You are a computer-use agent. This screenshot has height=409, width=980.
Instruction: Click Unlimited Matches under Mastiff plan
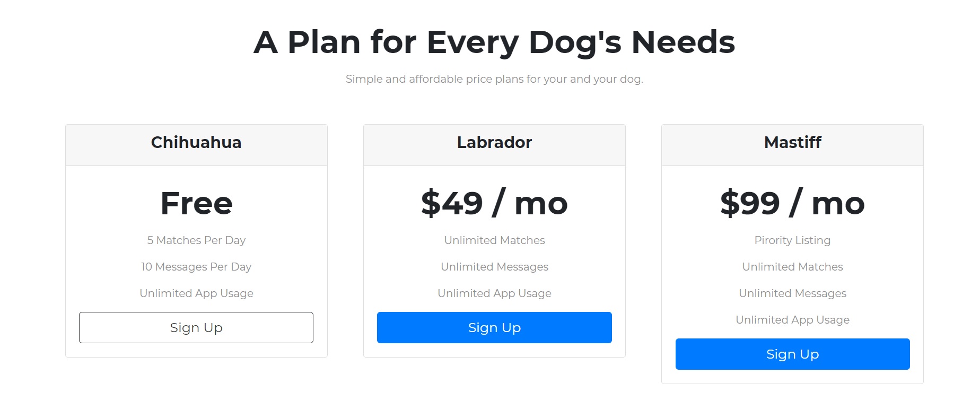pyautogui.click(x=792, y=267)
